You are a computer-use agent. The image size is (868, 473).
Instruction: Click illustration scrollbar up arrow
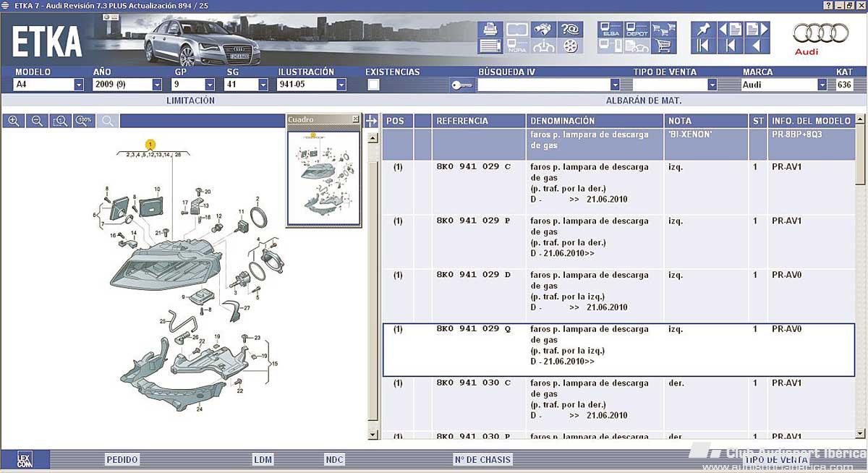pos(373,137)
